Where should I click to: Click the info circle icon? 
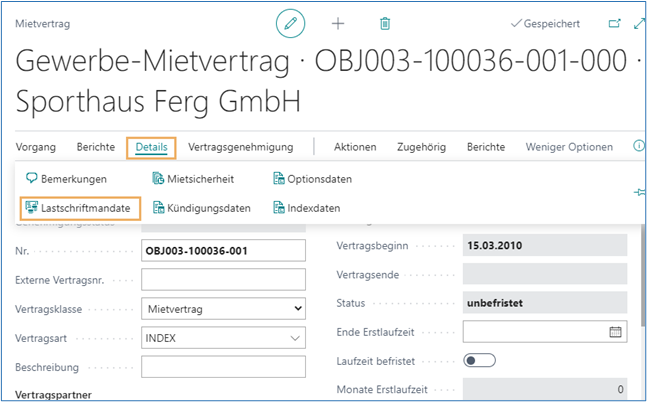pos(639,146)
